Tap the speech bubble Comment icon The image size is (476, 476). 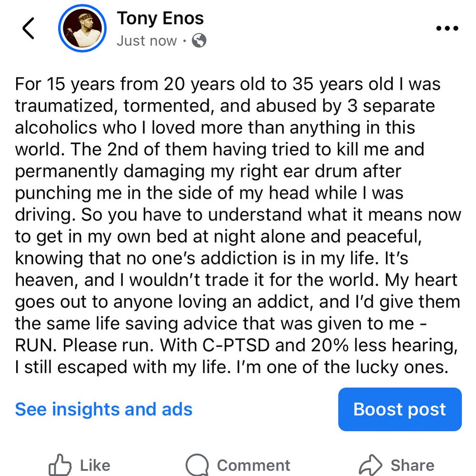(197, 465)
